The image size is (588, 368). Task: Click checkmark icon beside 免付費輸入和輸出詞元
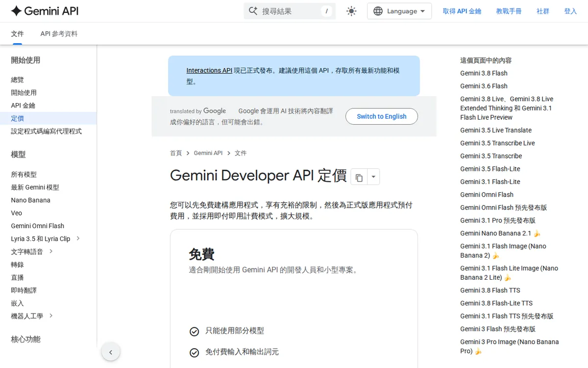click(194, 352)
